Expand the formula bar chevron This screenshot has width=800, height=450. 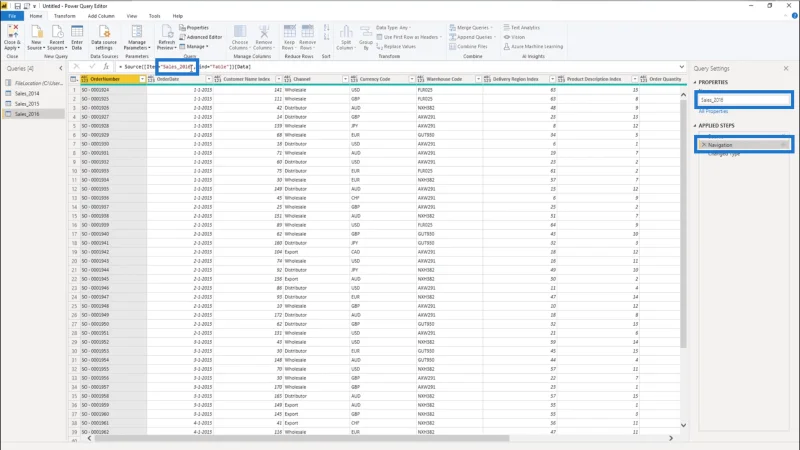[682, 67]
